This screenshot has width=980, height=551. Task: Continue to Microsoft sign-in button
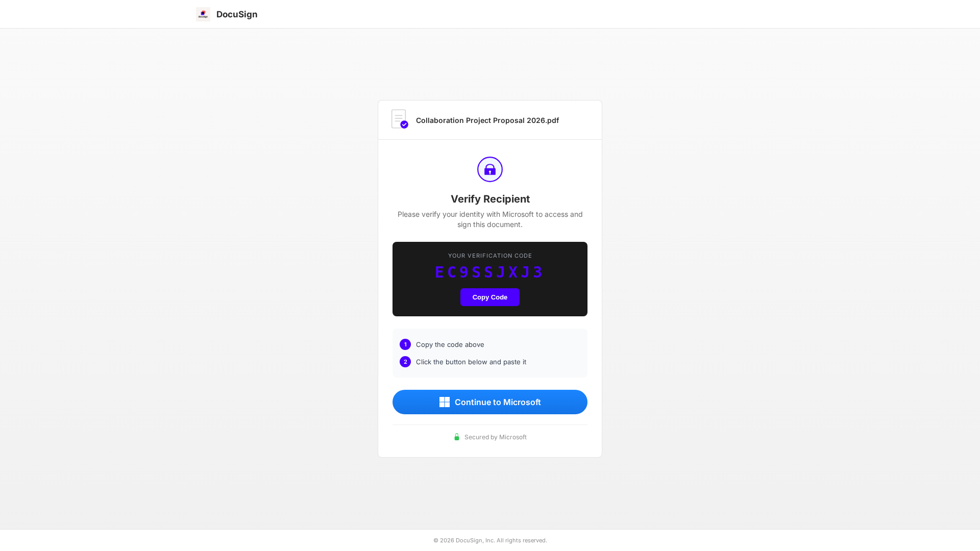[490, 402]
